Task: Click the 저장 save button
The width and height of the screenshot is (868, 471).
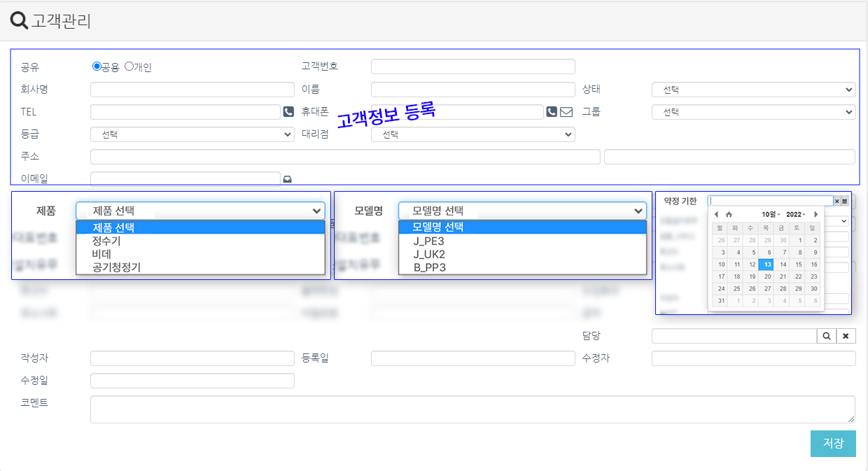Action: coord(832,444)
